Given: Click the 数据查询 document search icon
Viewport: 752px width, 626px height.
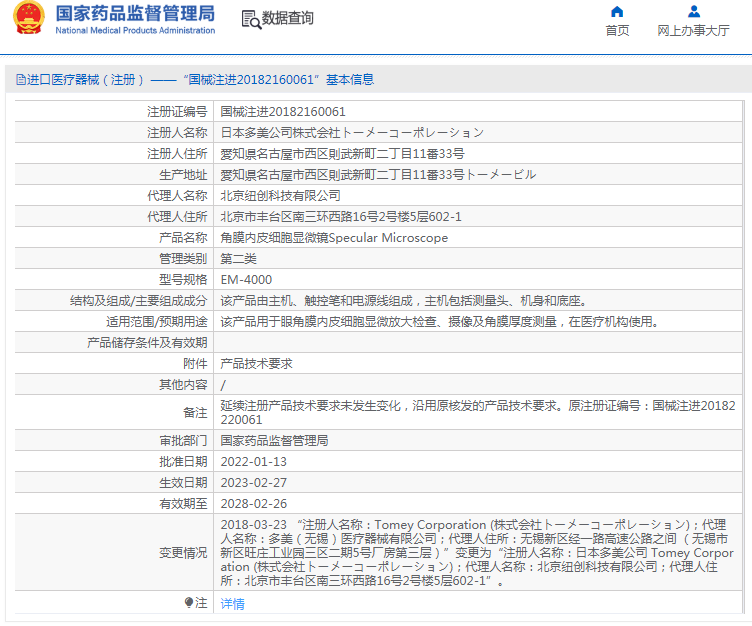Looking at the screenshot, I should [250, 19].
